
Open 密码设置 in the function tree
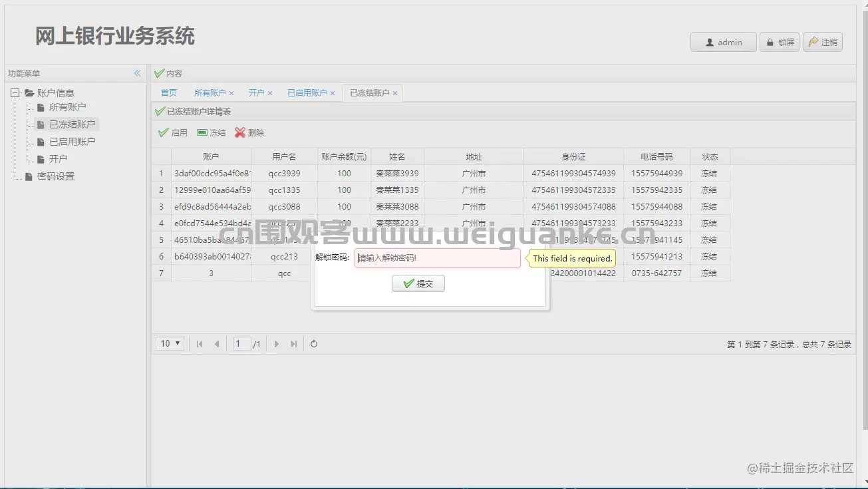pyautogui.click(x=56, y=176)
